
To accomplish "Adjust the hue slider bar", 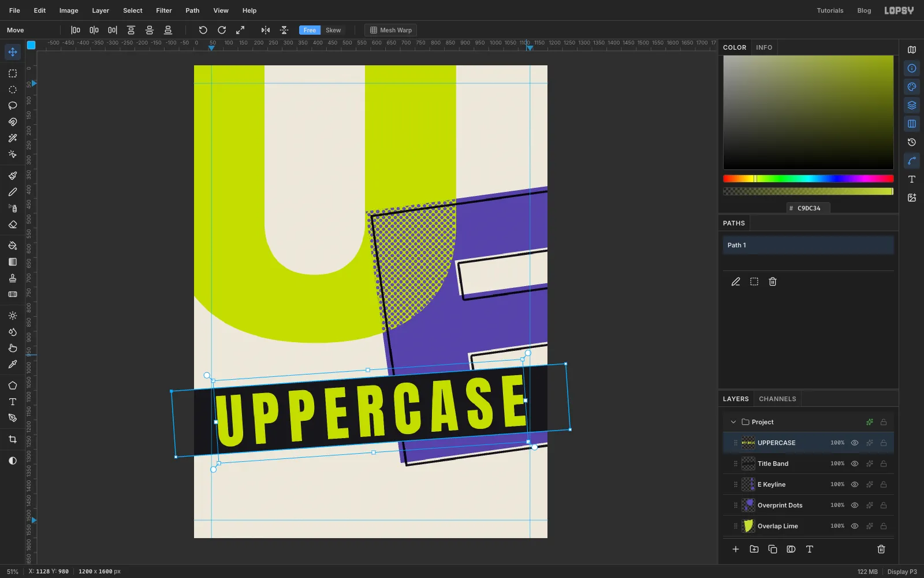I will coord(808,179).
